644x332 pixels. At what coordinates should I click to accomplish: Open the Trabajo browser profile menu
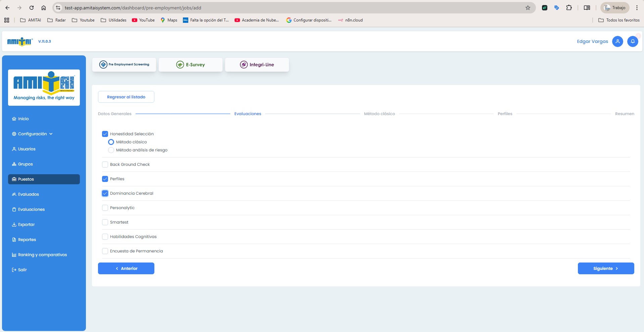pos(615,8)
